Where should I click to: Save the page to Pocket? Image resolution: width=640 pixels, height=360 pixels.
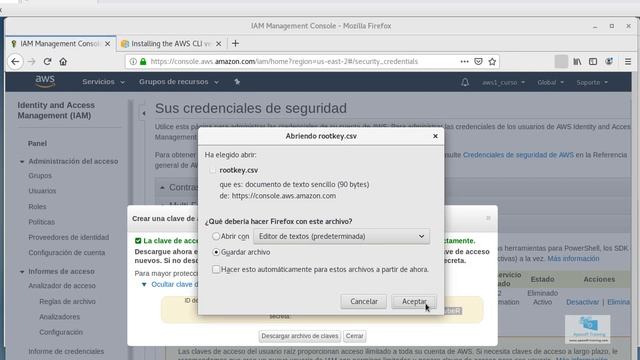(478, 62)
